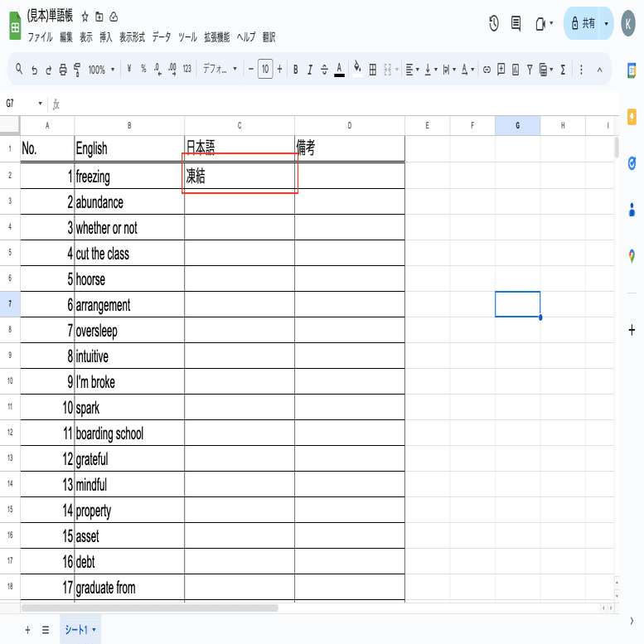Viewport: 644px width, 644px height.
Task: Click the undo arrow icon
Action: click(x=35, y=70)
